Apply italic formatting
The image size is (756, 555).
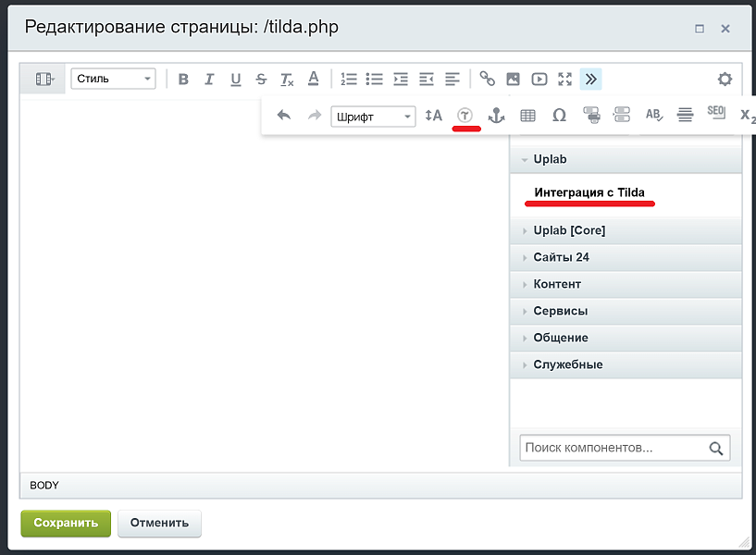pos(208,79)
